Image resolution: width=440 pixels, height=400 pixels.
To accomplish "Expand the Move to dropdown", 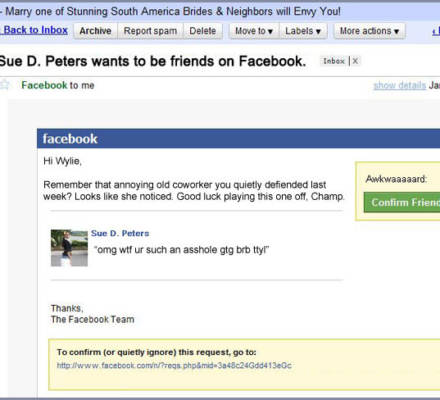I will 254,31.
